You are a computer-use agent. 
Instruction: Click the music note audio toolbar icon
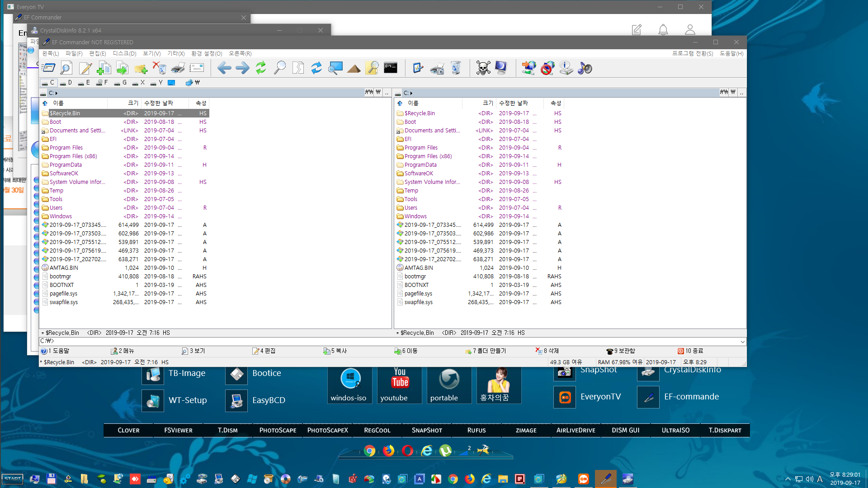click(585, 68)
